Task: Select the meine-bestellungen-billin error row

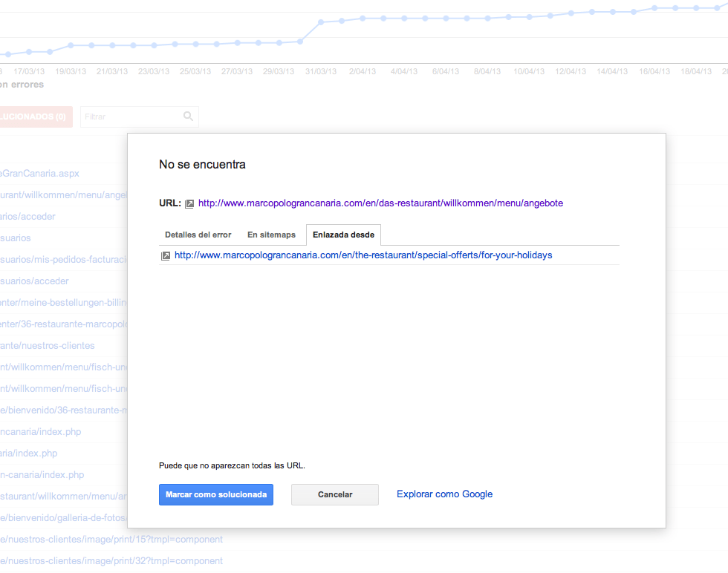Action: click(63, 303)
